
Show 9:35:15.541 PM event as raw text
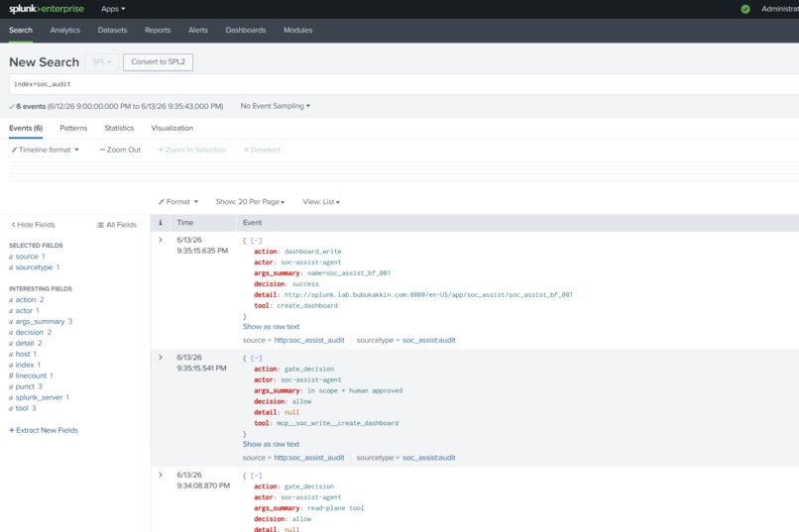click(271, 445)
